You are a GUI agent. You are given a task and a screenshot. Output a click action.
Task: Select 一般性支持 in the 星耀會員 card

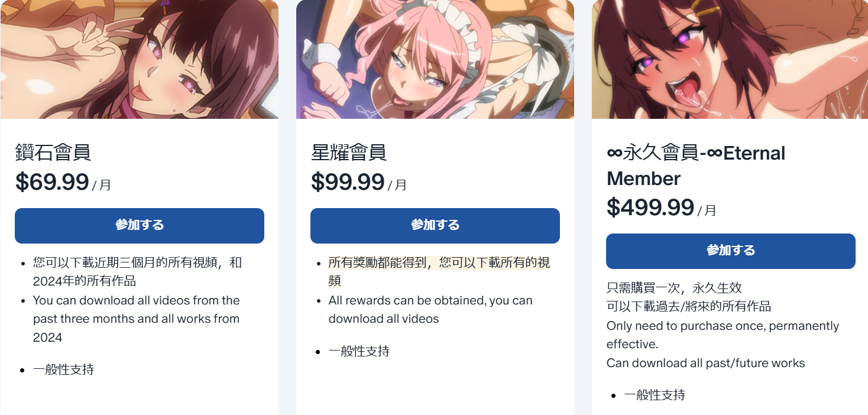(359, 351)
